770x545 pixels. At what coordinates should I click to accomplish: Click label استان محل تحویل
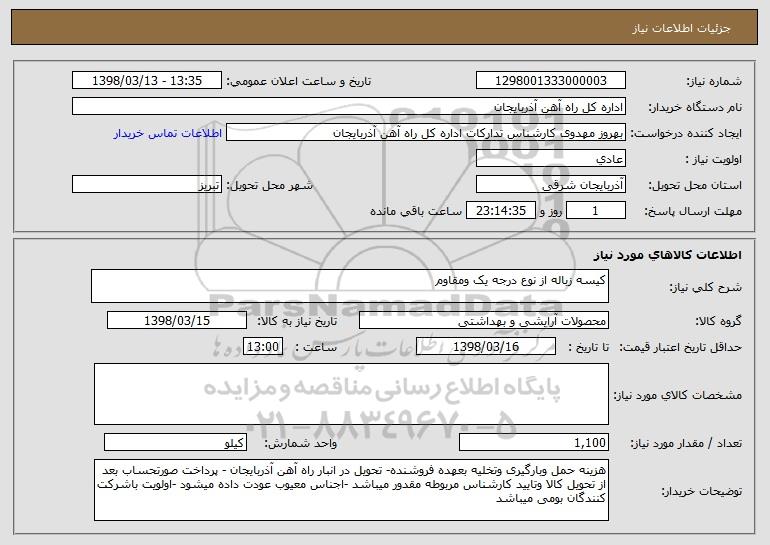695,186
